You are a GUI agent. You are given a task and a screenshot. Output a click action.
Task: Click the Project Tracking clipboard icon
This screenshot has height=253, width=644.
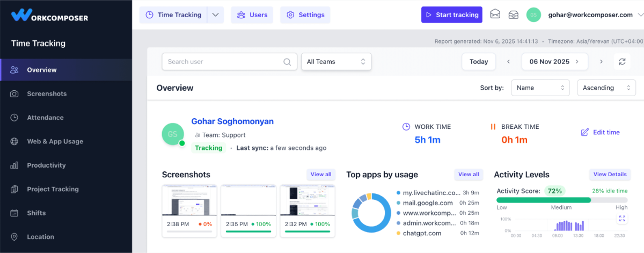coord(14,189)
